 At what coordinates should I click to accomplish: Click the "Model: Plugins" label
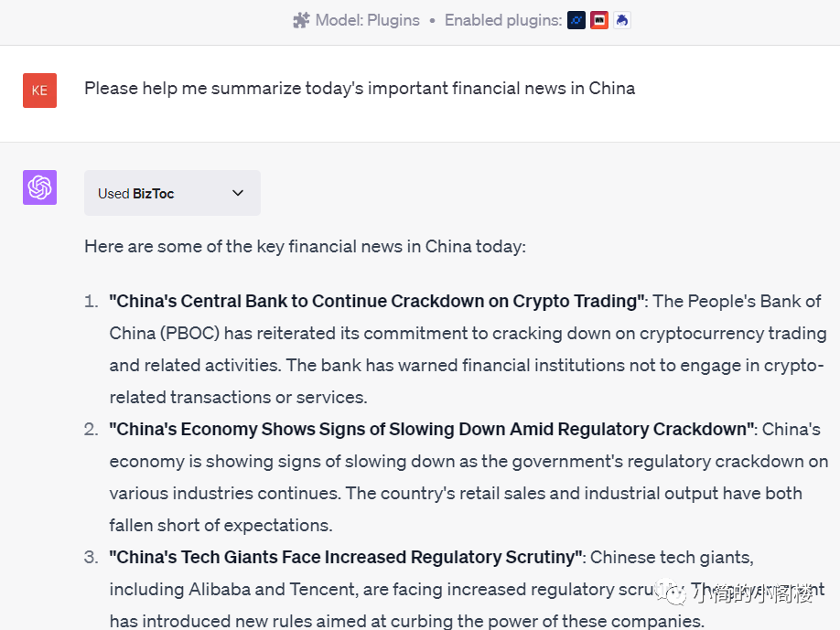[x=367, y=20]
